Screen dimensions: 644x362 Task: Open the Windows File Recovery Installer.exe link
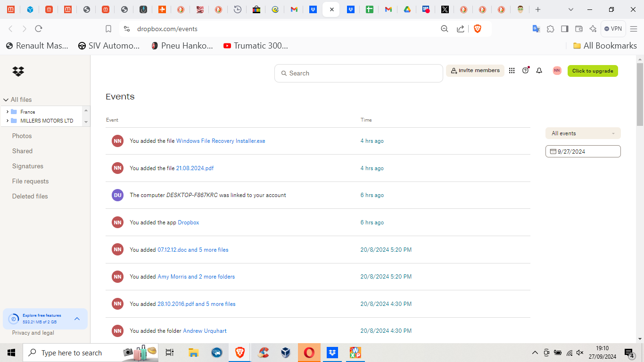(220, 141)
